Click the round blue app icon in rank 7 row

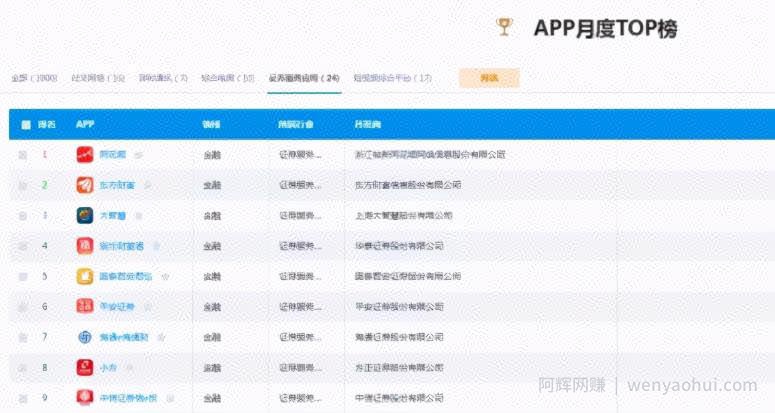coord(85,337)
